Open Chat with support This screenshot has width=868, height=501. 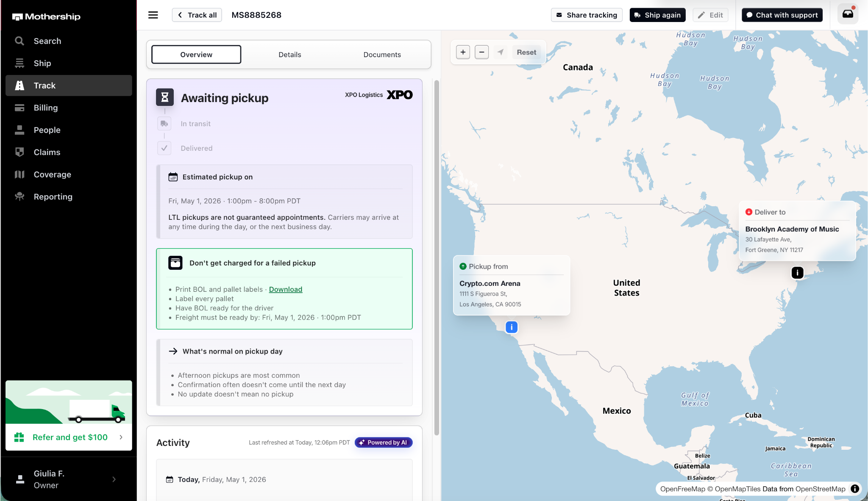[x=782, y=15]
